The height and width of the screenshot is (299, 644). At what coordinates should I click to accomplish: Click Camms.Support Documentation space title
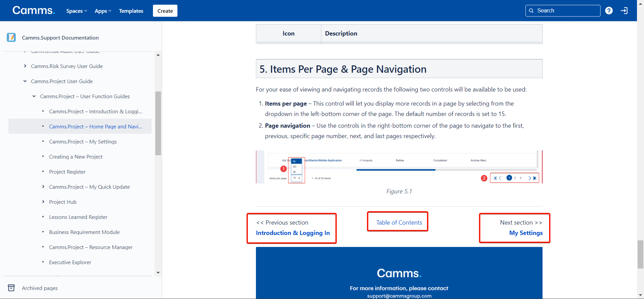click(60, 38)
